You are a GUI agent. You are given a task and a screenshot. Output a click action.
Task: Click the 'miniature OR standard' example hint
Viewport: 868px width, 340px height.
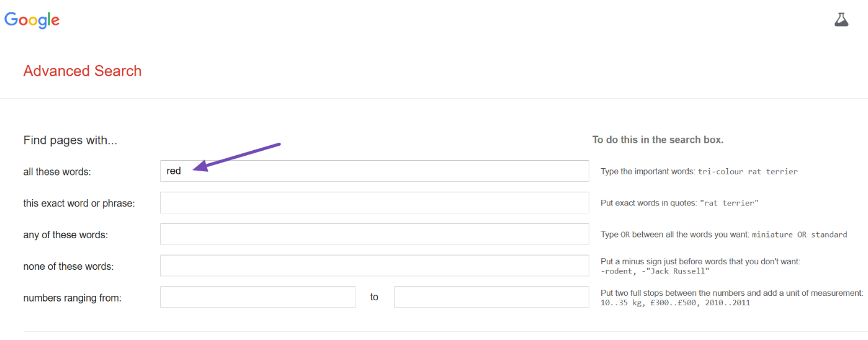[x=799, y=235]
